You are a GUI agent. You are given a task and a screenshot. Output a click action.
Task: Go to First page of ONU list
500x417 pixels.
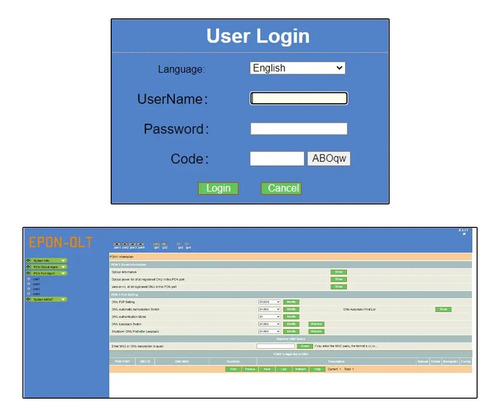pyautogui.click(x=233, y=369)
